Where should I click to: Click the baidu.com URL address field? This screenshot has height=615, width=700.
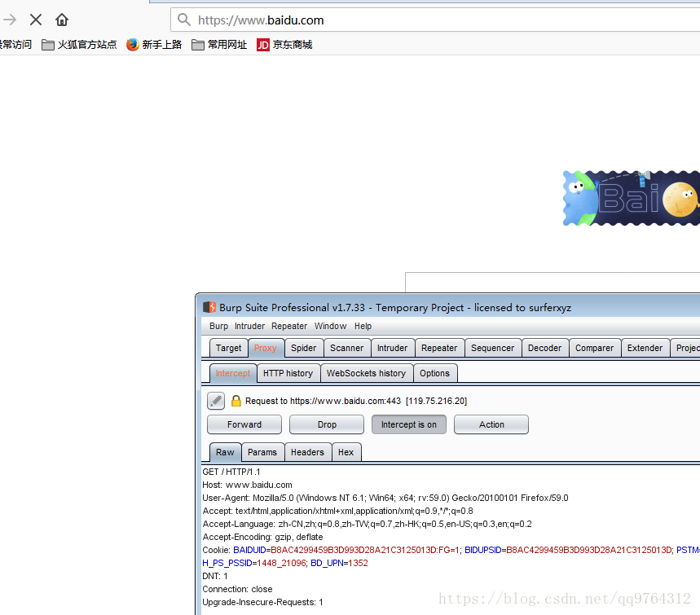tap(435, 20)
